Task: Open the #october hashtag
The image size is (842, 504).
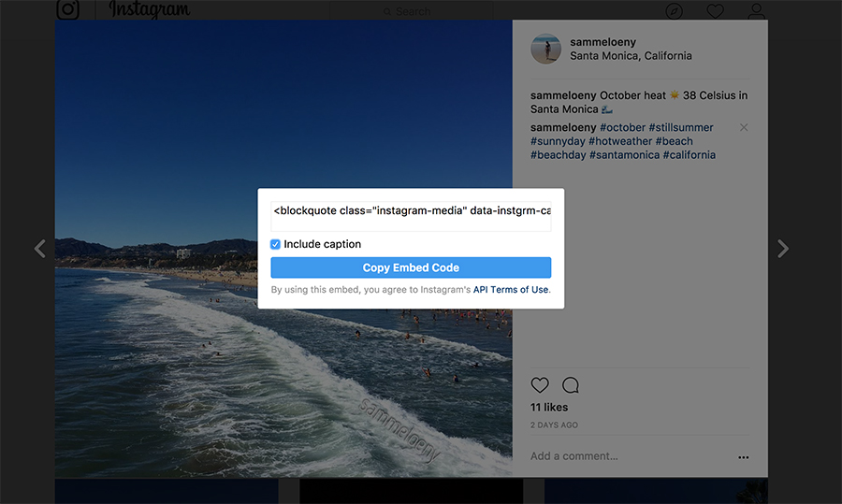Action: (622, 128)
